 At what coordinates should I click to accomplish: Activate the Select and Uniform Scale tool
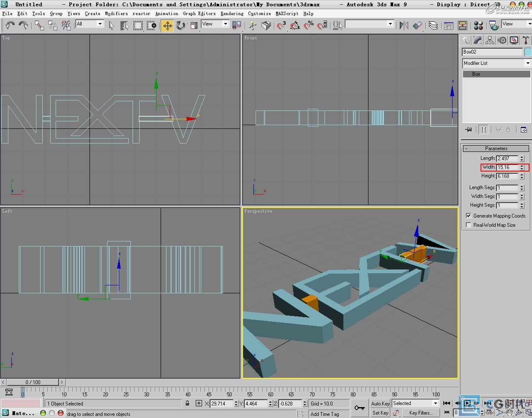click(194, 26)
